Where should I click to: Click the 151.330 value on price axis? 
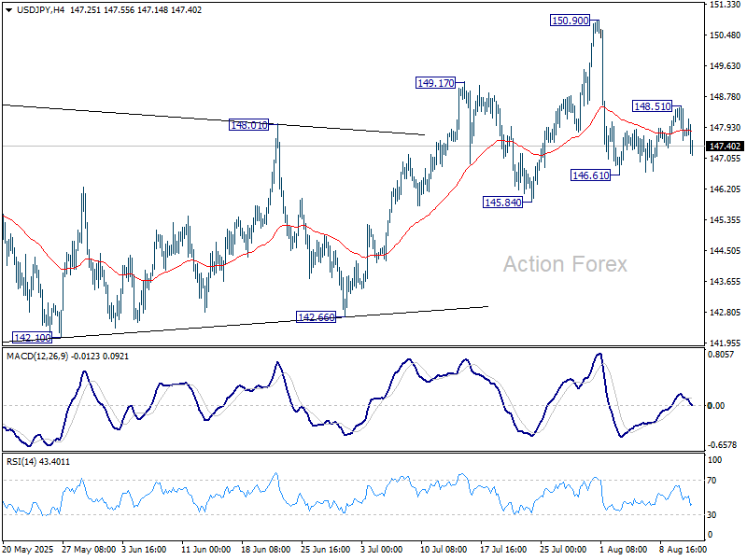(725, 5)
